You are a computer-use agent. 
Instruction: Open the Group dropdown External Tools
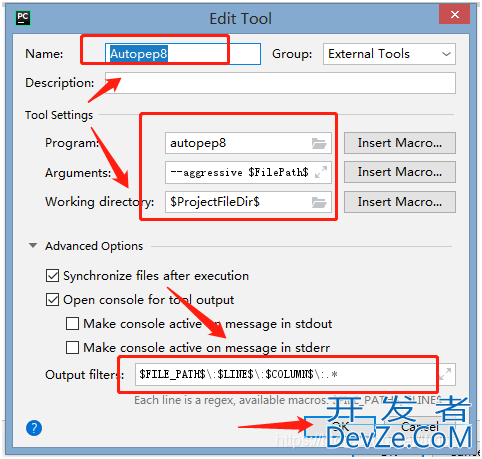point(389,54)
